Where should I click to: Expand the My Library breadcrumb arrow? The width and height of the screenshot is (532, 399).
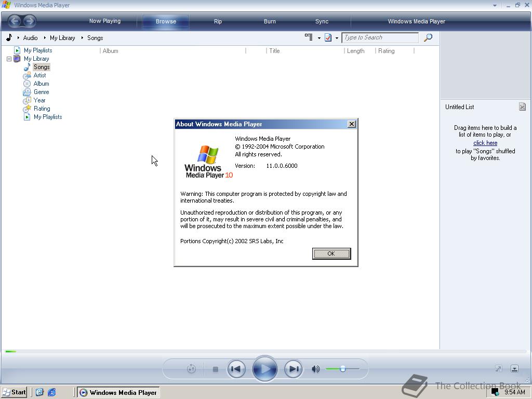[45, 37]
